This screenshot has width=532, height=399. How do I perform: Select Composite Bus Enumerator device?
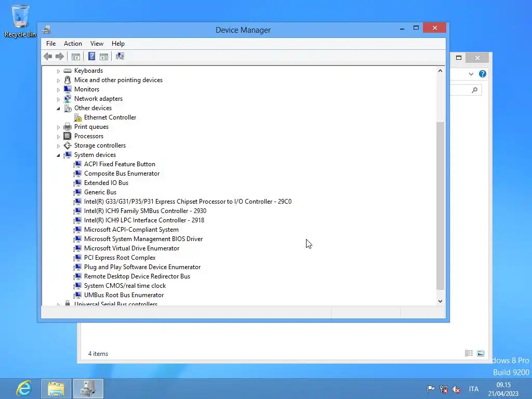[122, 174]
